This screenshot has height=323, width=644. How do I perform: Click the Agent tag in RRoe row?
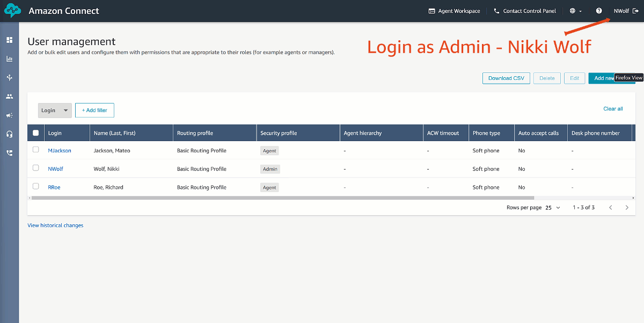click(269, 187)
